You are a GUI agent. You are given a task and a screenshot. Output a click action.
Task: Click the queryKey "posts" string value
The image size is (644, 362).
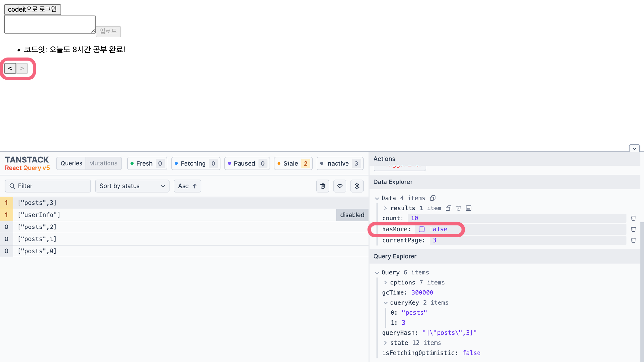414,313
